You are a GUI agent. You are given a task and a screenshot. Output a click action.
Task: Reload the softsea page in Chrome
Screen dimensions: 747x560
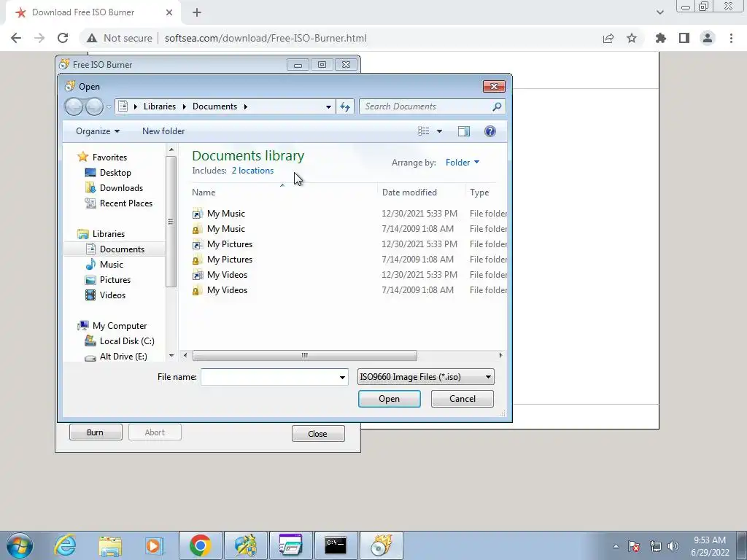click(x=63, y=38)
